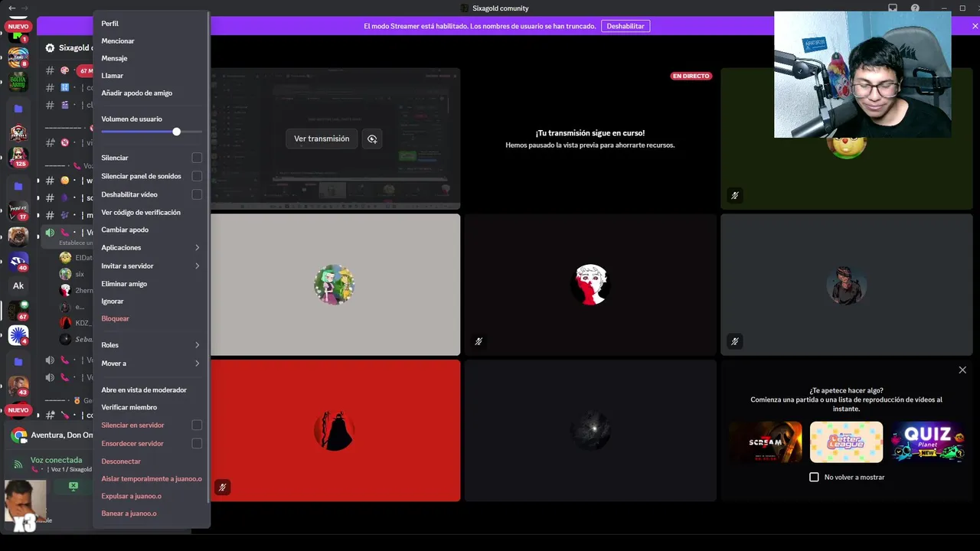
Task: Click the Deshabilitar streamer mode button
Action: coord(626,26)
